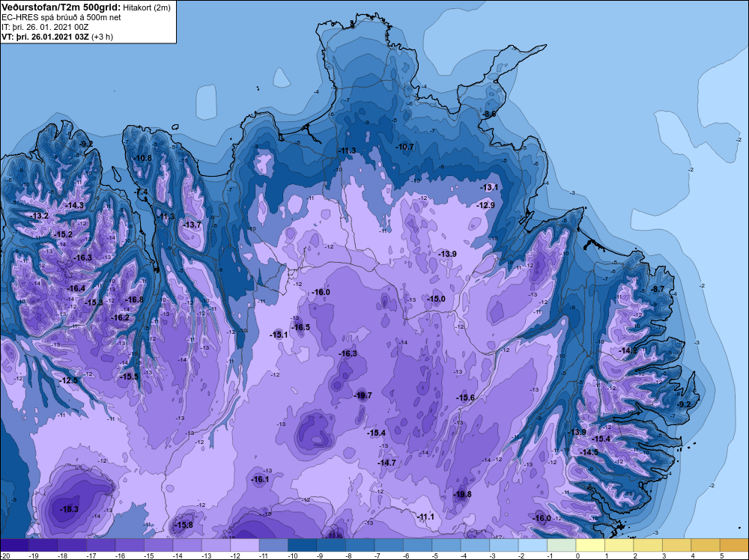Click the 'IT: þri. 26. 01. 2021 00Z' line
Viewport: 749px width, 560px height.
46,27
